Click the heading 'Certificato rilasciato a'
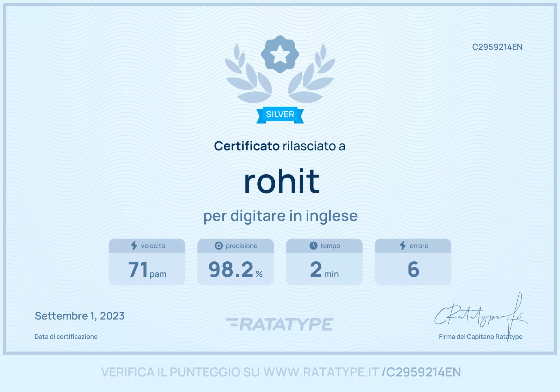The height and width of the screenshot is (392, 560). [x=280, y=146]
